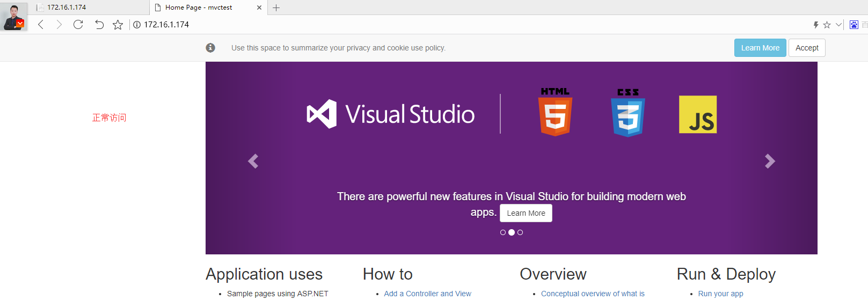Close the Home Page - mvctest tab

[259, 8]
